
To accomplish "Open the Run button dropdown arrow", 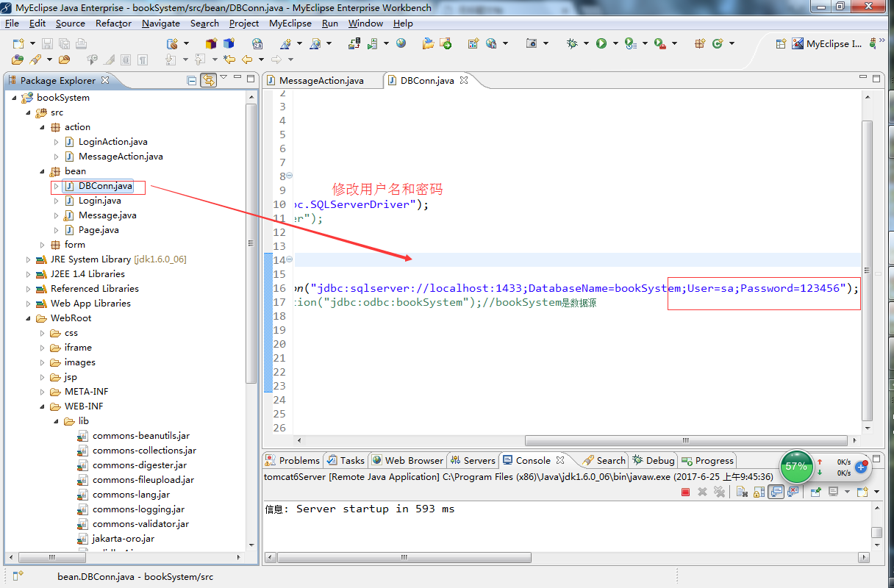I will pyautogui.click(x=615, y=44).
